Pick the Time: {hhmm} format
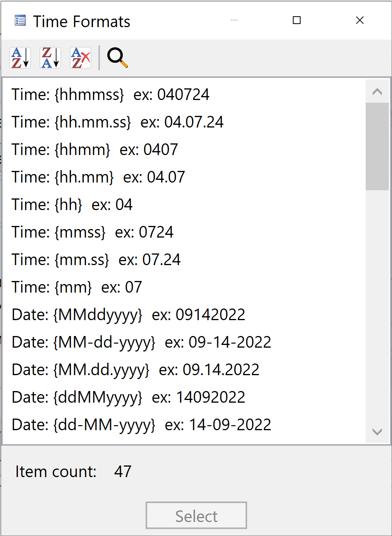The image size is (392, 536). click(x=95, y=150)
